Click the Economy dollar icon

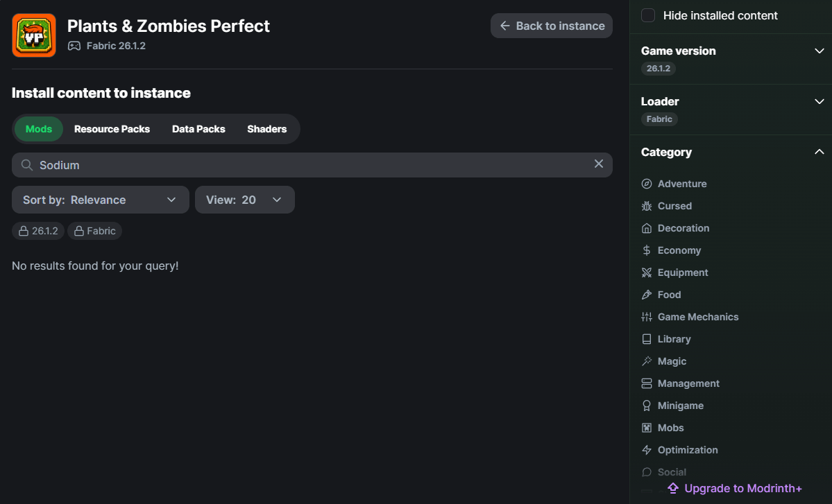pyautogui.click(x=647, y=250)
